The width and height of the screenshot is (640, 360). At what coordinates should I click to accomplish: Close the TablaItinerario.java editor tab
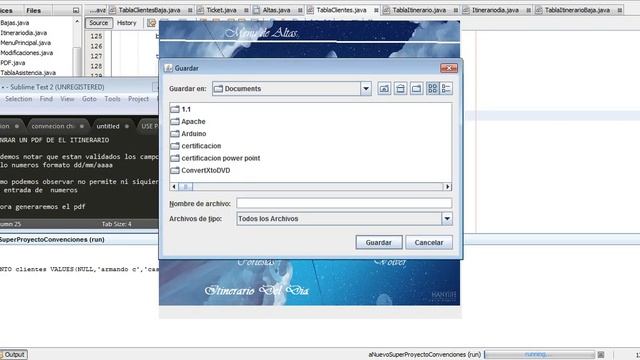coord(456,10)
